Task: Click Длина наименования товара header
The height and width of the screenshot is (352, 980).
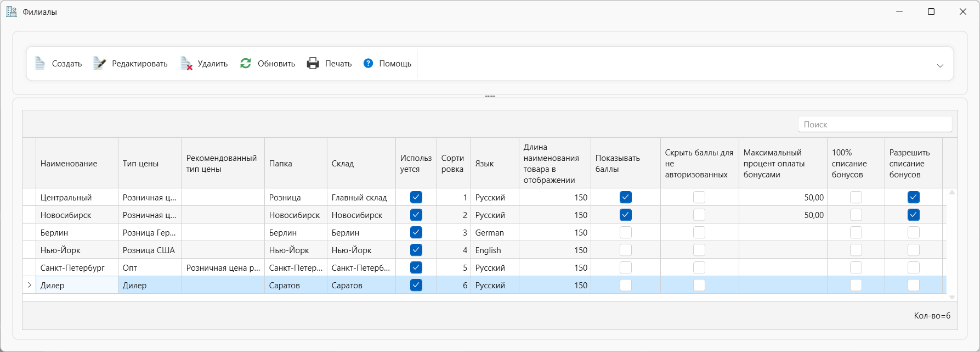Action: click(x=555, y=163)
